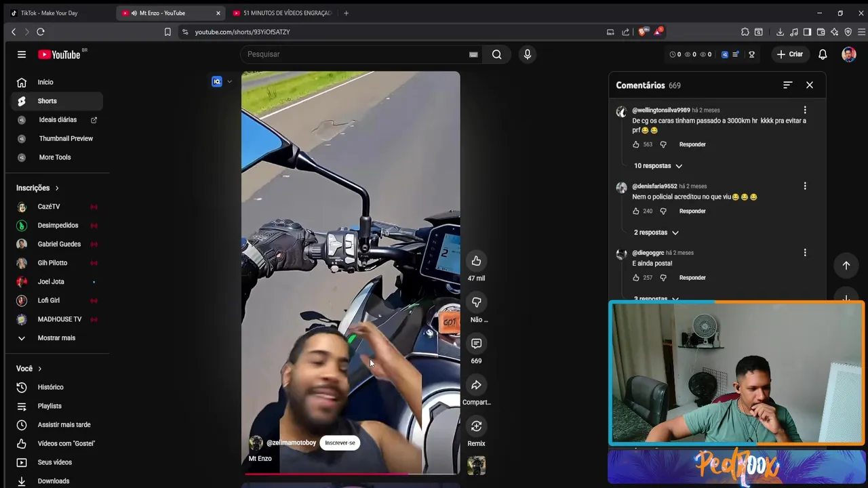Open options for wellingtonsilva9989 comment
Screen dimensions: 868x488
(x=805, y=110)
